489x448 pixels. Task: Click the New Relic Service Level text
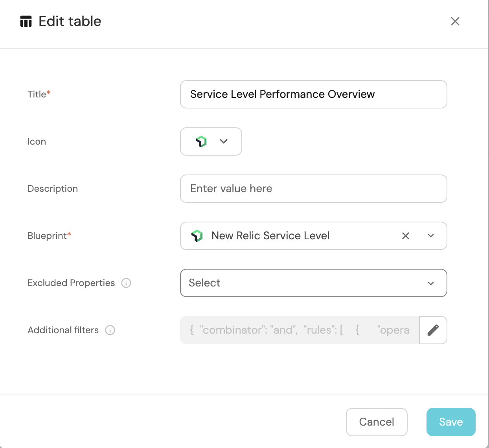click(x=270, y=236)
